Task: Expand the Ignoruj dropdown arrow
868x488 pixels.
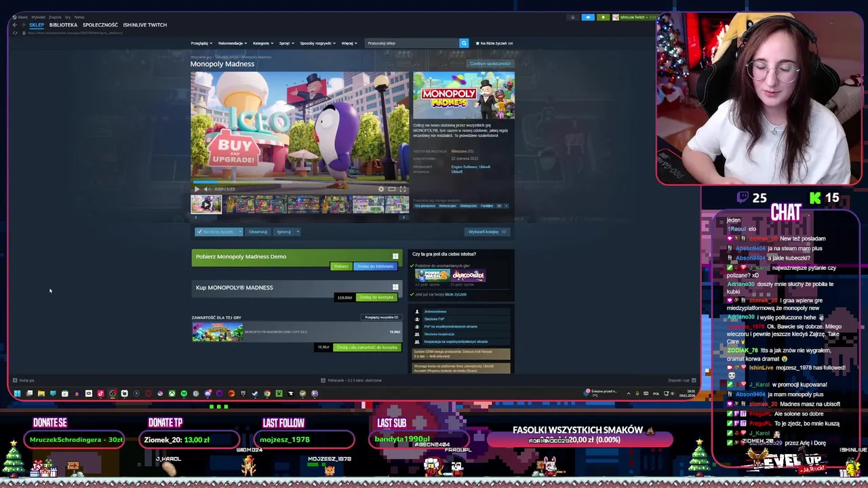Action: coord(298,232)
